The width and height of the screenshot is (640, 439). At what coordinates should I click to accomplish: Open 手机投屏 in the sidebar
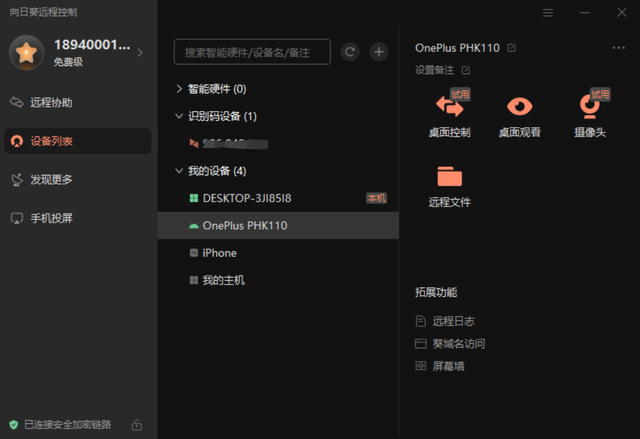pyautogui.click(x=78, y=218)
